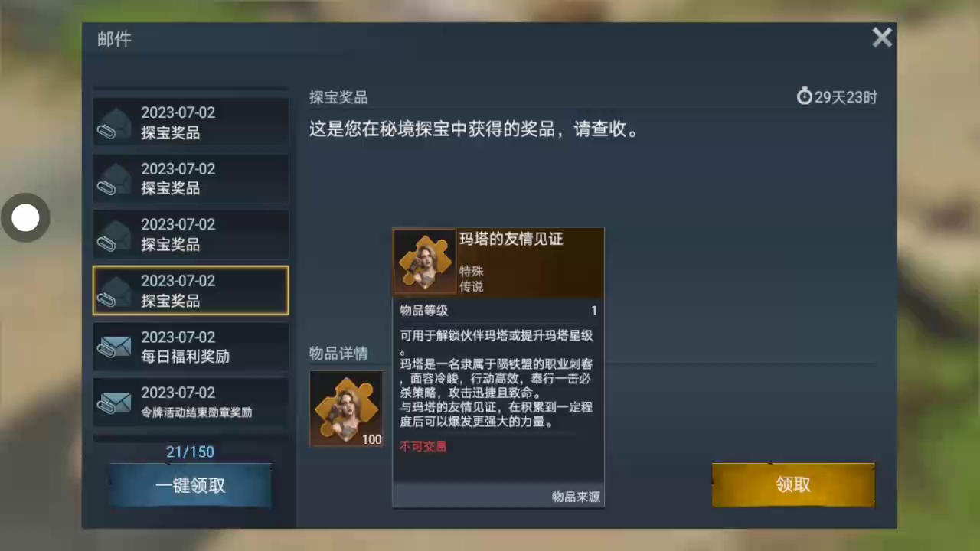Tap the floating white circle assistive button
The image size is (980, 551).
point(25,218)
